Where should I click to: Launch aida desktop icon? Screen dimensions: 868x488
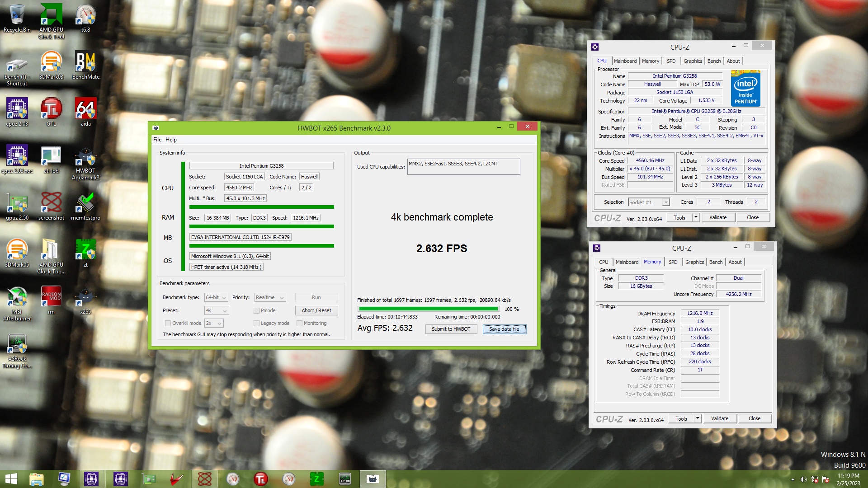point(85,112)
